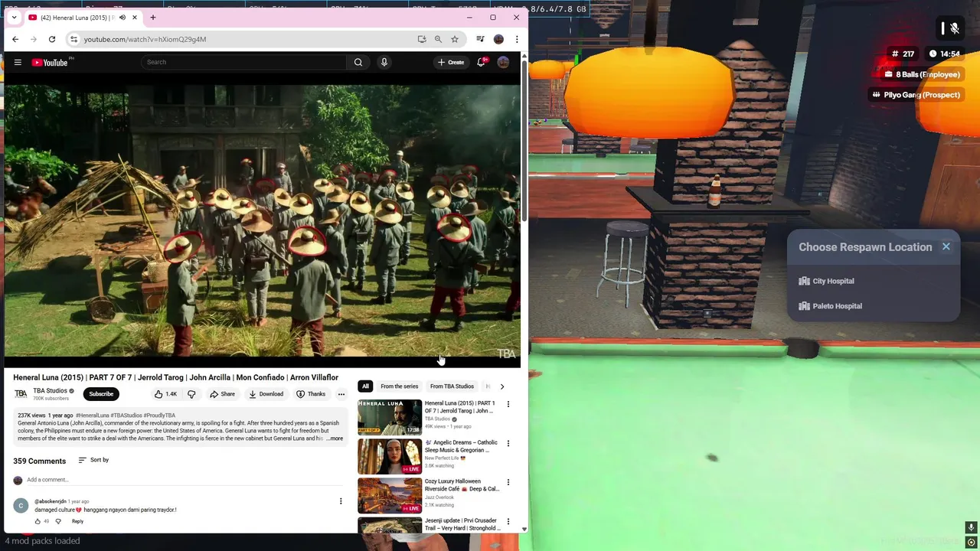This screenshot has width=980, height=551.
Task: Open a new browser tab
Action: pos(153,17)
